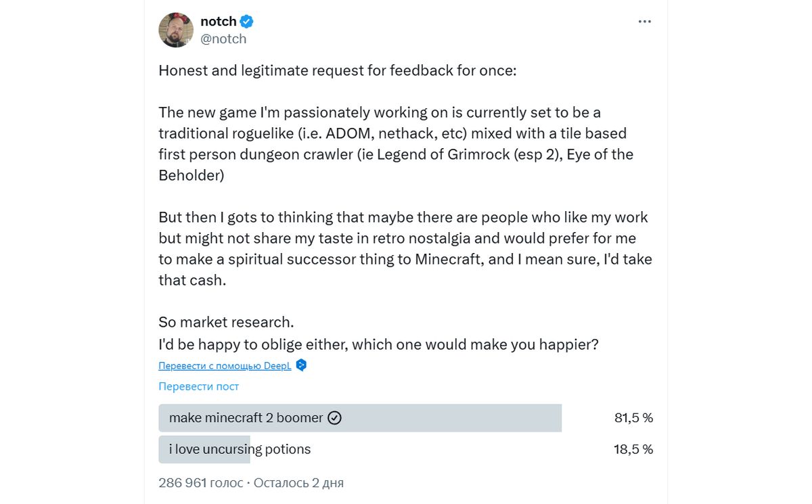Click the 18,5 % poll result

633,449
